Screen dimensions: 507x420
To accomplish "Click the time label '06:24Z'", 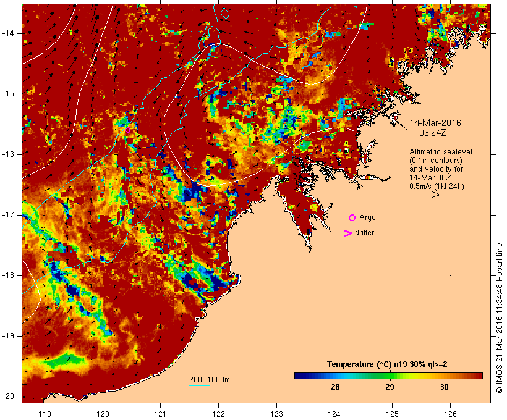I will [433, 133].
